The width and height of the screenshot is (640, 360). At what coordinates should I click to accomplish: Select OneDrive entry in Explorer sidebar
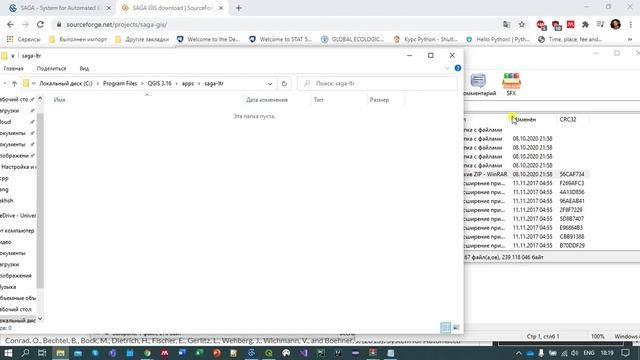coord(18,216)
